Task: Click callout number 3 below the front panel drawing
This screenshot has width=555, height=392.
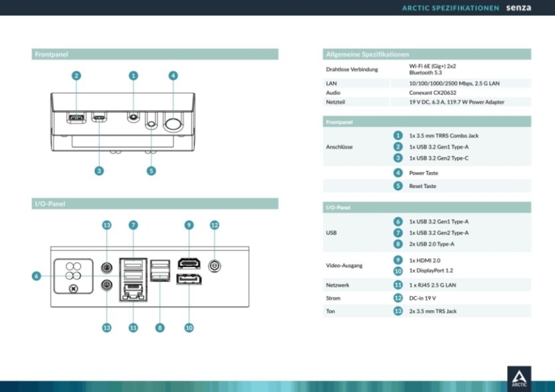Action: tap(99, 171)
